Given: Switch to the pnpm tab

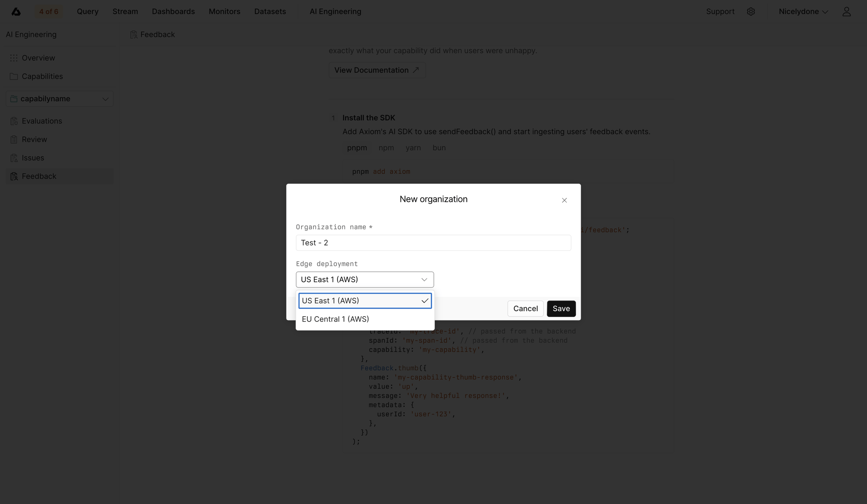Looking at the screenshot, I should click(357, 148).
